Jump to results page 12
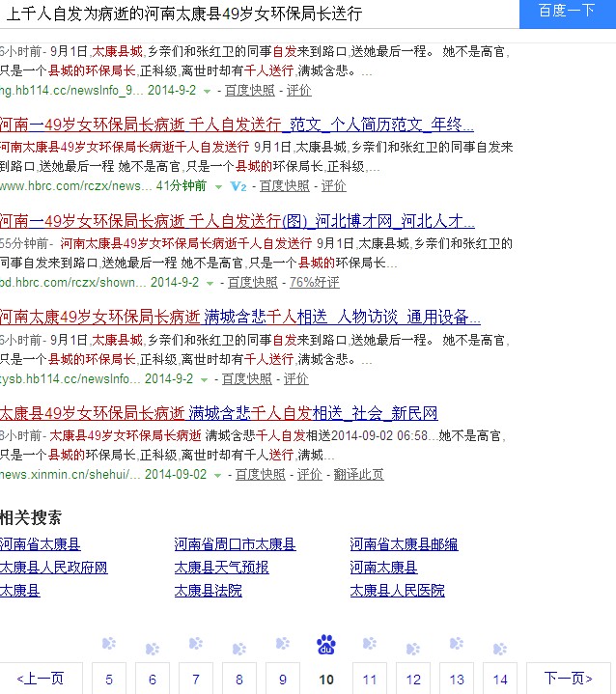 tap(412, 679)
